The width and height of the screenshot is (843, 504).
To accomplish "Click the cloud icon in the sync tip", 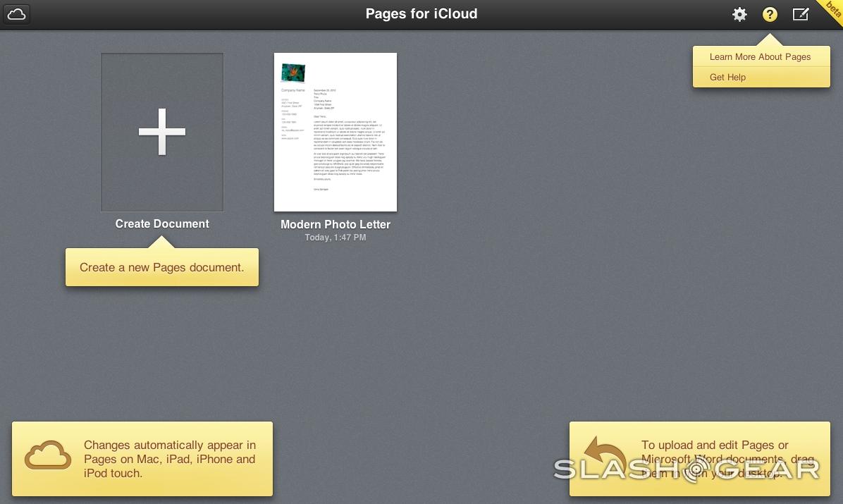I will (48, 455).
